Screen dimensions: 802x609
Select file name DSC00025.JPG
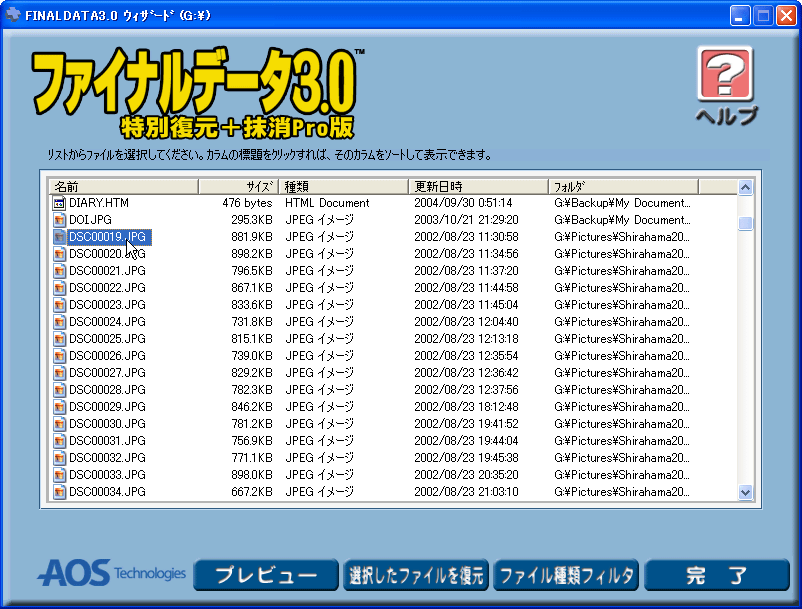(x=107, y=339)
